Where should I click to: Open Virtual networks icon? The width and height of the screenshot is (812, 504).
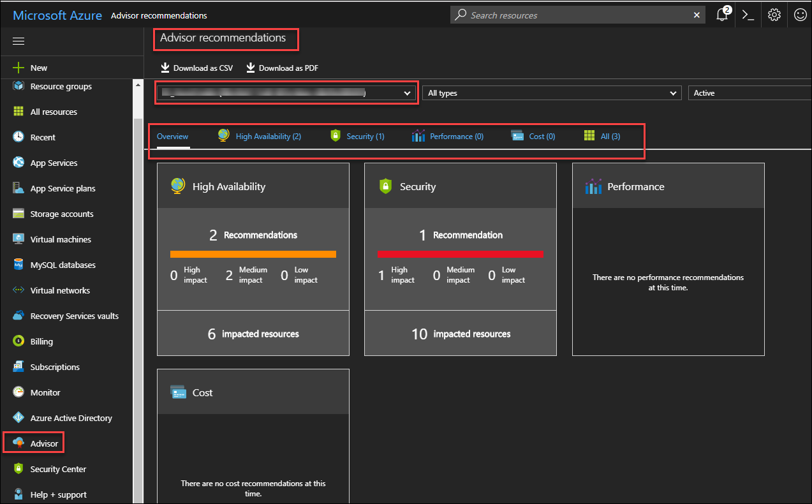(18, 290)
